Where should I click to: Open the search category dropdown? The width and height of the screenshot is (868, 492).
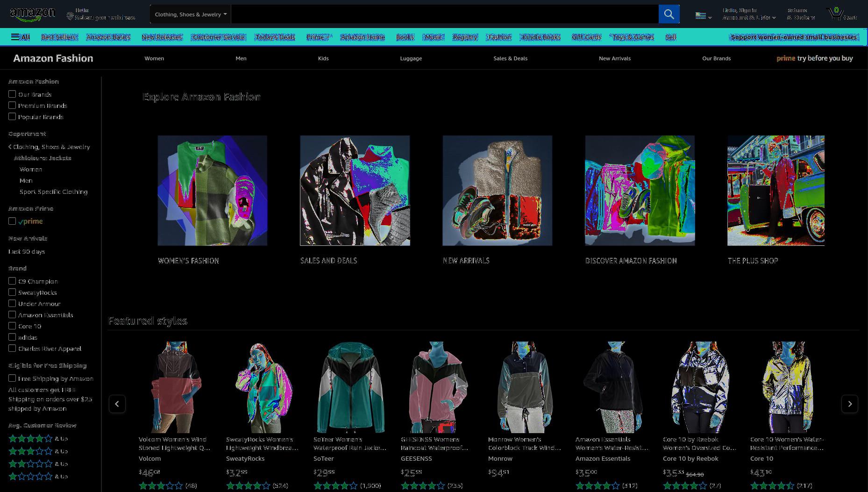[191, 14]
